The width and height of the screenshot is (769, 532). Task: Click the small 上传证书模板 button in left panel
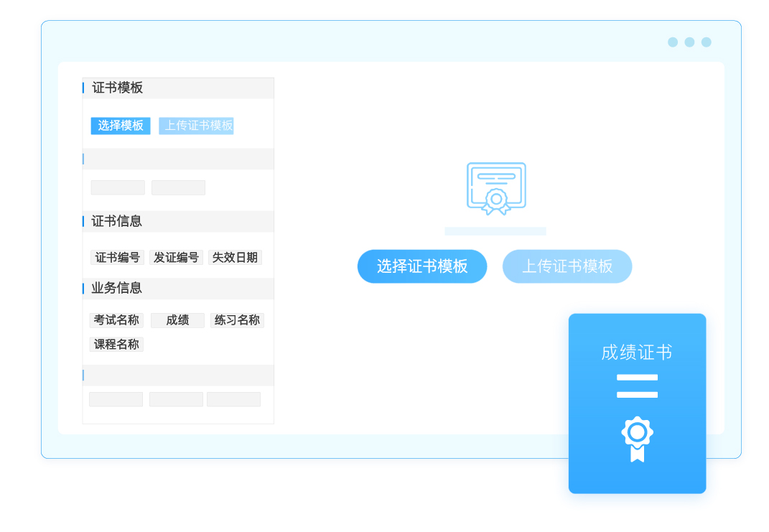point(197,126)
